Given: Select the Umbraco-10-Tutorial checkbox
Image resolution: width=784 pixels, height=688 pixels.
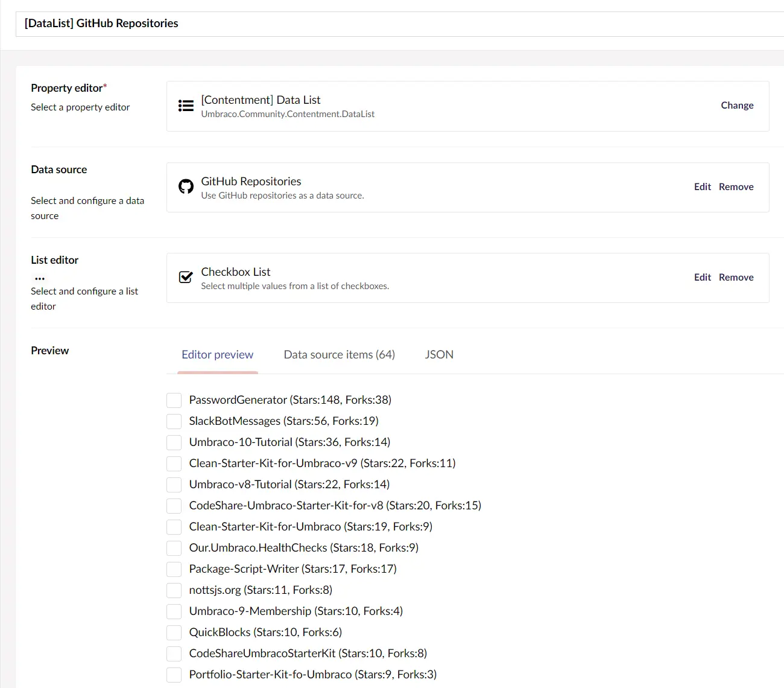Looking at the screenshot, I should pos(174,442).
